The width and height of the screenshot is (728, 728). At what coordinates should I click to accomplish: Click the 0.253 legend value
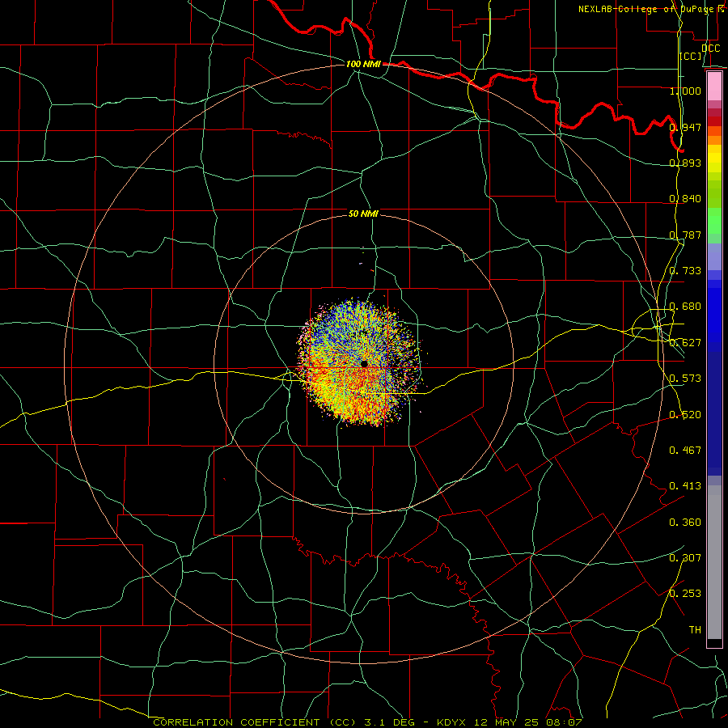point(685,594)
